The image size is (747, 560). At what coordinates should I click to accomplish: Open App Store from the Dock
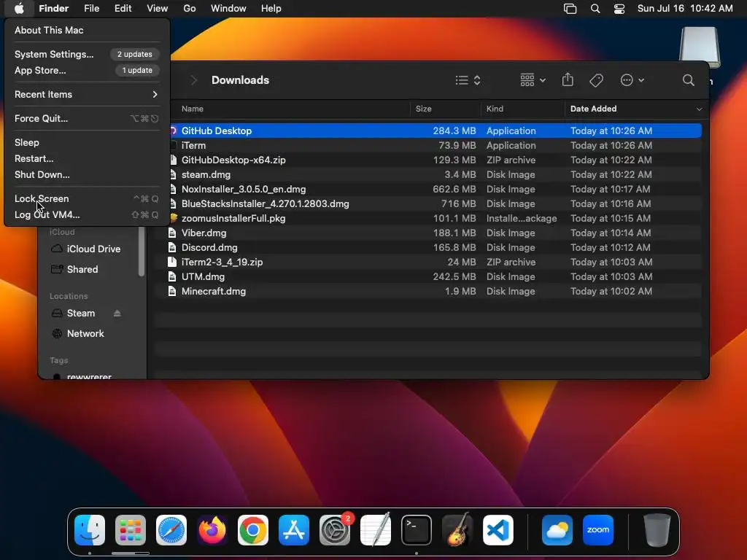point(294,530)
